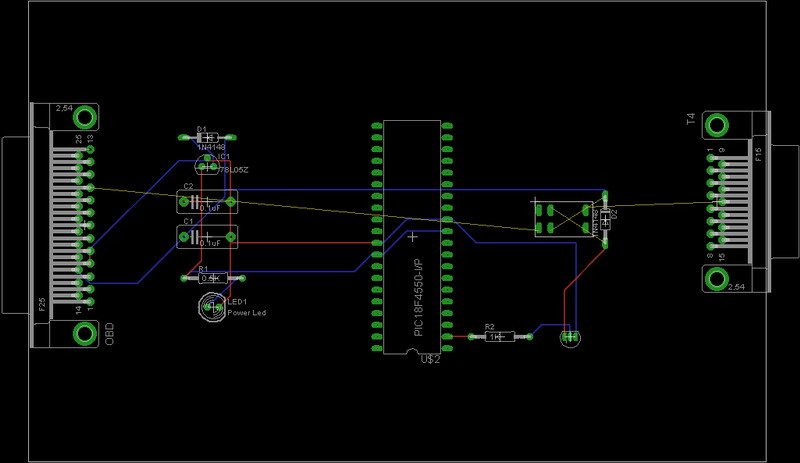This screenshot has height=463, width=800.
Task: Click resistor R1 0.5K
Action: [x=213, y=278]
